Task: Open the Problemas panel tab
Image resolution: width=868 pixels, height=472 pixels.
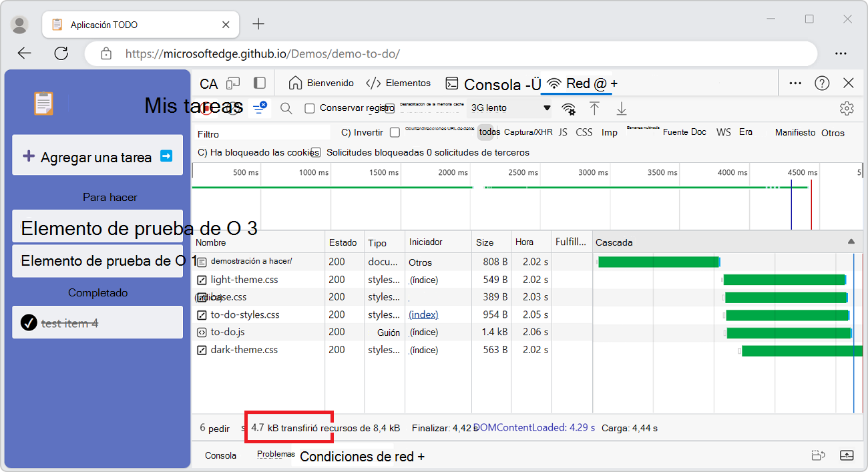Action: [x=275, y=455]
